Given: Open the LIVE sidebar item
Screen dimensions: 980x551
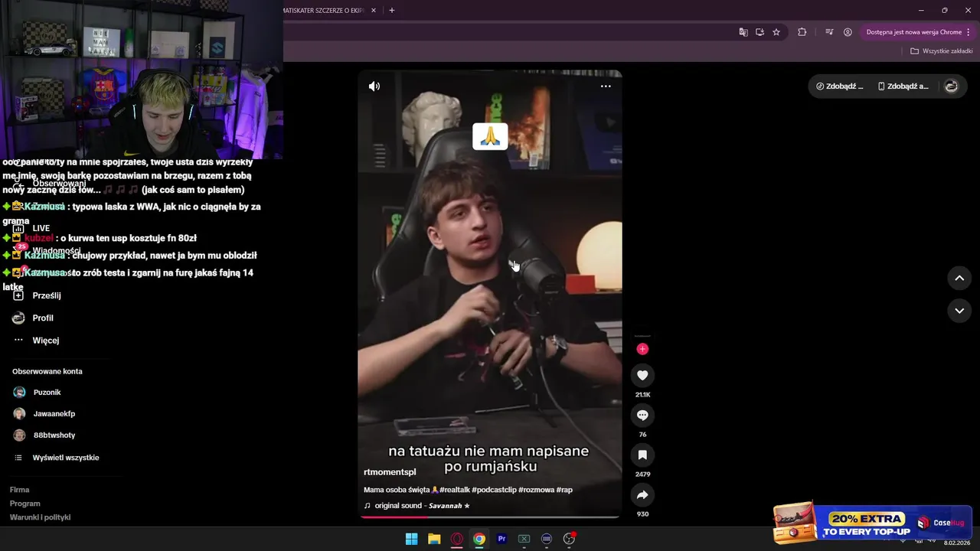Looking at the screenshot, I should [x=41, y=228].
